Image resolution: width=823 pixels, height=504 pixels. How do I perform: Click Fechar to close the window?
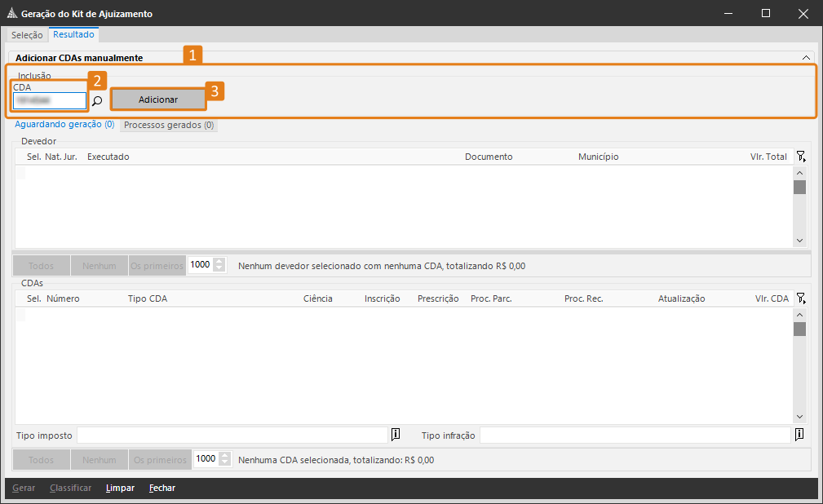162,489
